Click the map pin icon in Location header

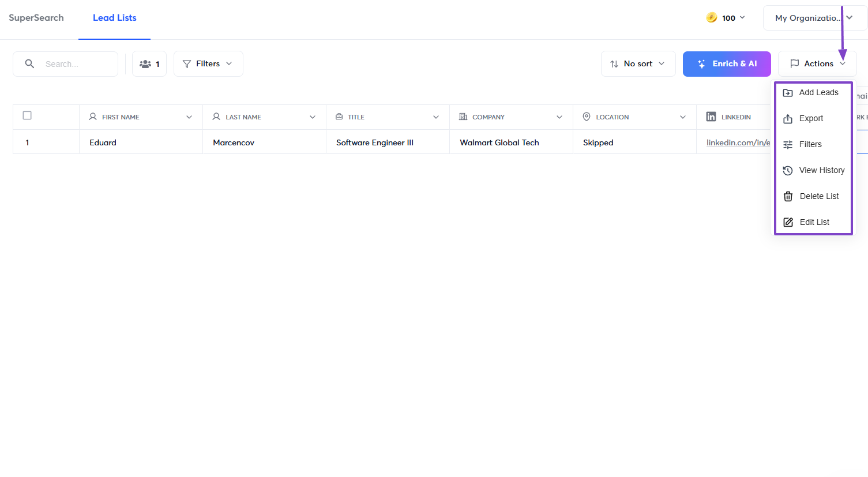pos(587,117)
